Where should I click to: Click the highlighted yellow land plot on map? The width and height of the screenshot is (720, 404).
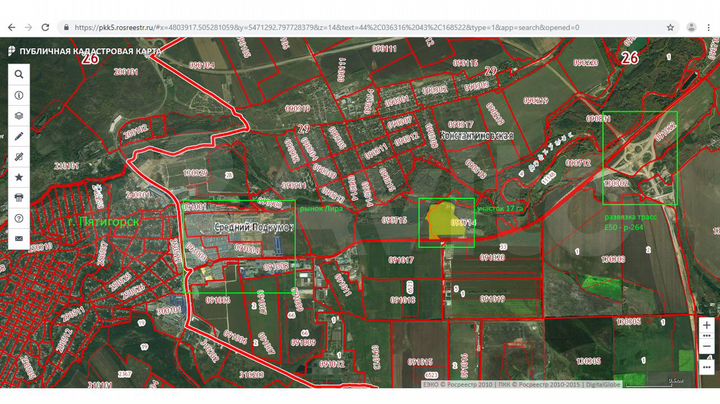click(x=446, y=222)
